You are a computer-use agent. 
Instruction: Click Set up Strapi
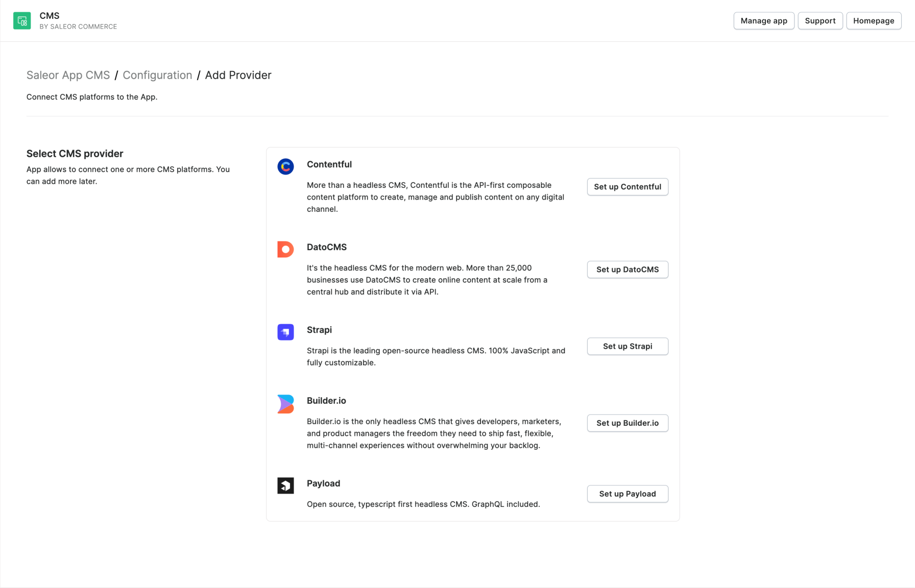628,346
